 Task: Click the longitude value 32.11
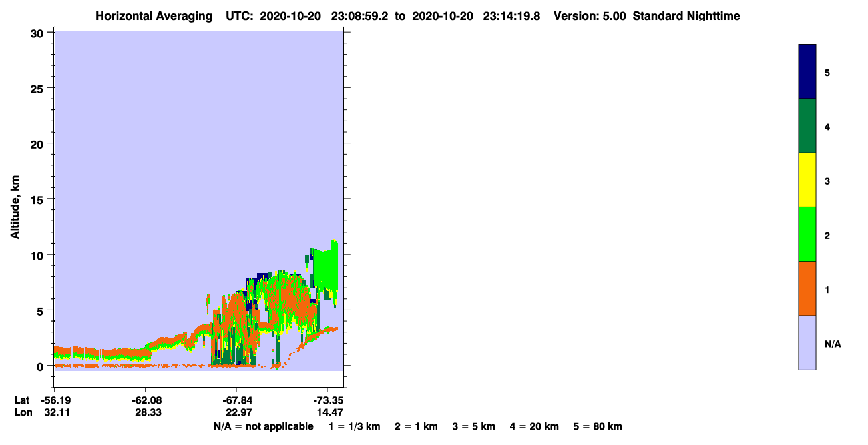[56, 412]
